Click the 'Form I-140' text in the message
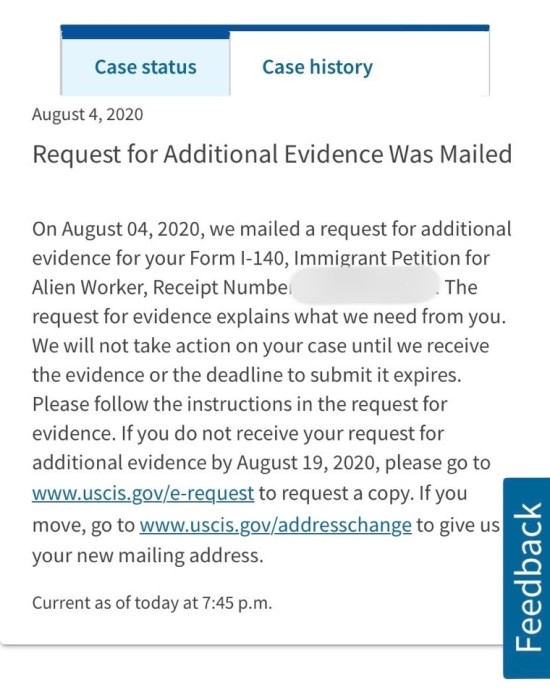 [x=236, y=258]
